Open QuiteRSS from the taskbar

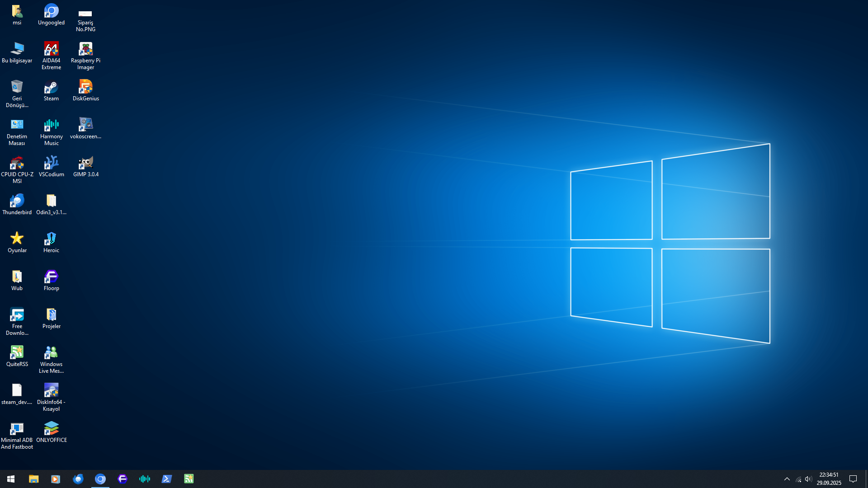coord(189,479)
